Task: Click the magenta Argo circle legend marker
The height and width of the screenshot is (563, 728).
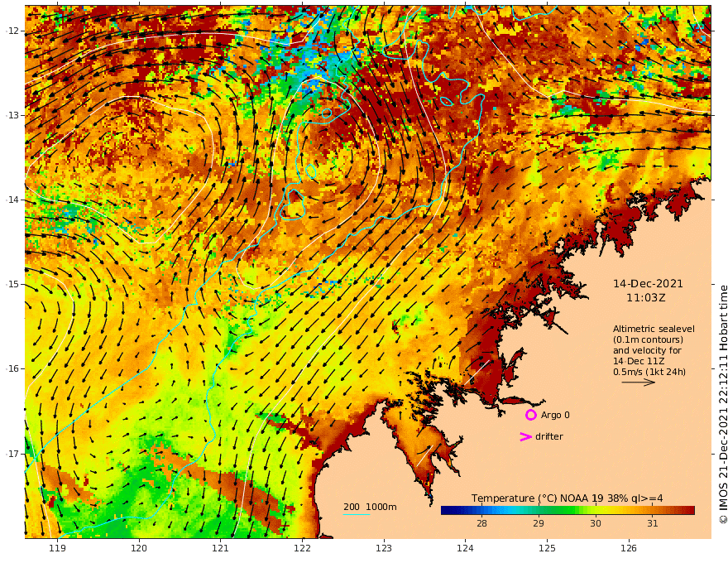Action: coord(530,415)
